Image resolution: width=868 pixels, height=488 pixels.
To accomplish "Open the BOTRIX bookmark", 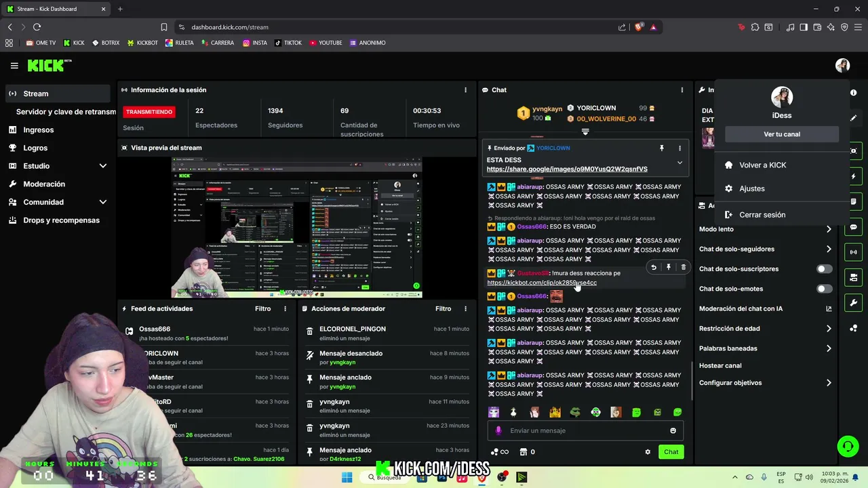I will click(105, 43).
